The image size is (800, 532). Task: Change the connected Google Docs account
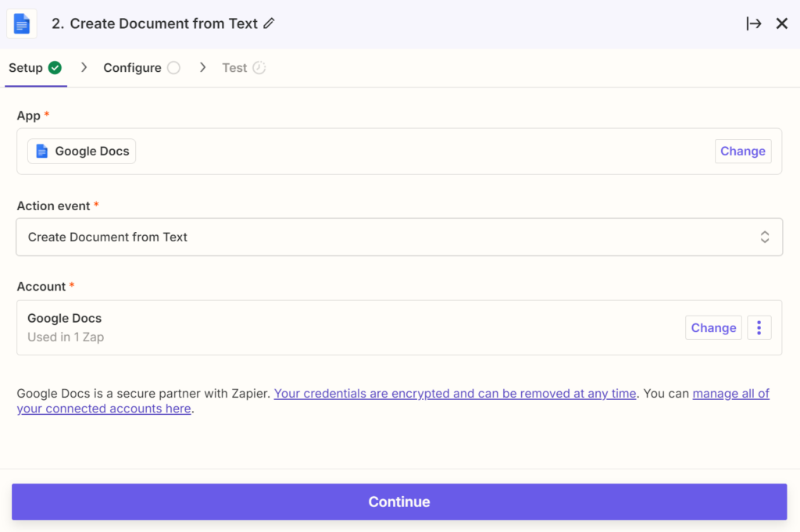click(713, 327)
